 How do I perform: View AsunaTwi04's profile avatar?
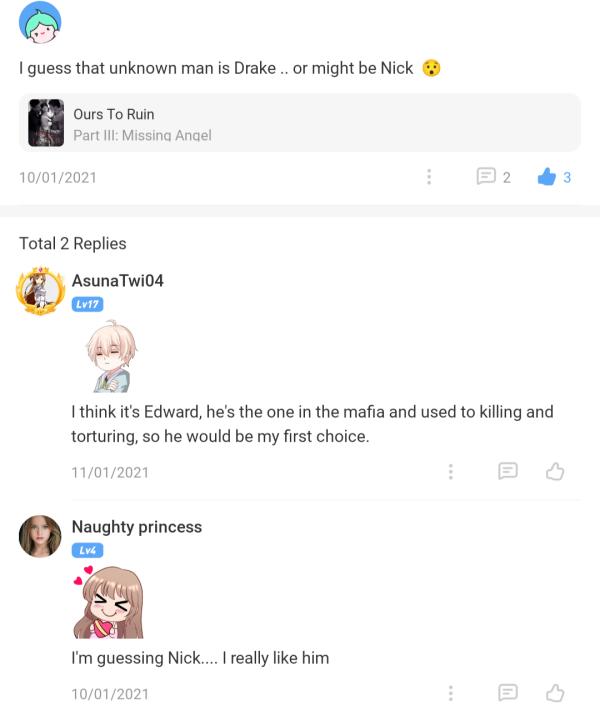(41, 290)
